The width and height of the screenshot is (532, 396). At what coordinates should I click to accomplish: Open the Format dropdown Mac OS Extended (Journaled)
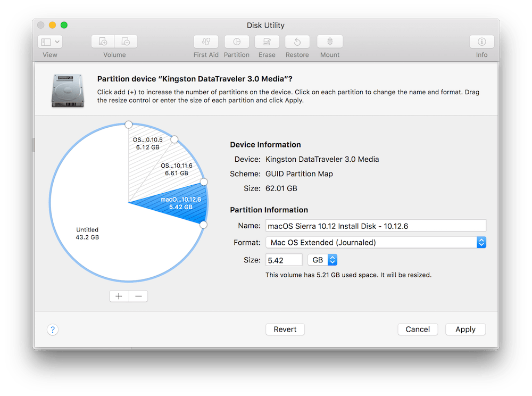(x=376, y=243)
